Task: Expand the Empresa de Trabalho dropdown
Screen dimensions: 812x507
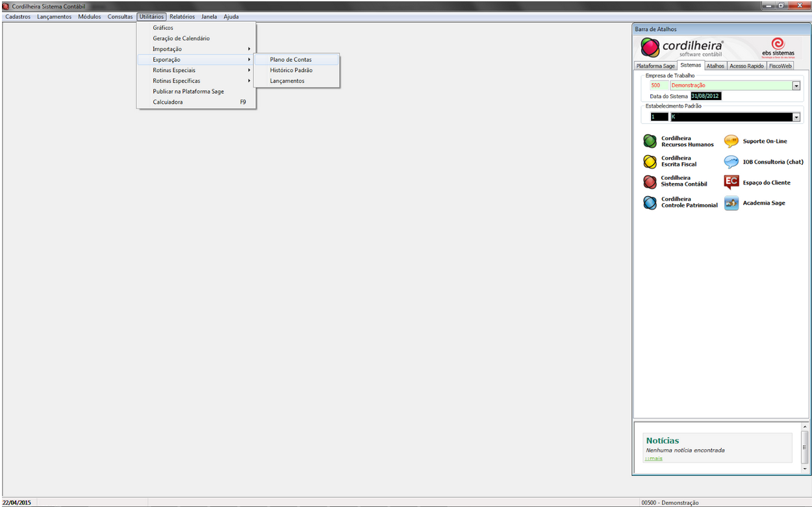Action: point(796,86)
